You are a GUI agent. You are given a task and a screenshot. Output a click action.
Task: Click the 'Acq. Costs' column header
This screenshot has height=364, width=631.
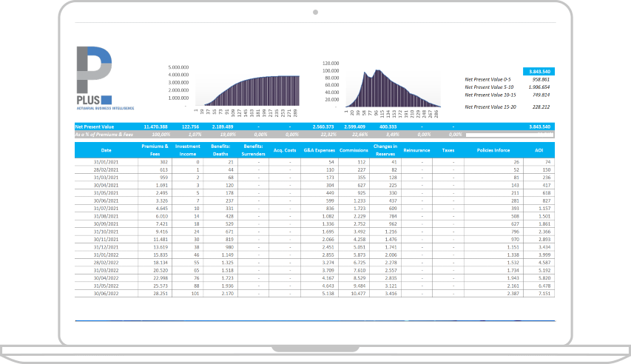pyautogui.click(x=285, y=150)
